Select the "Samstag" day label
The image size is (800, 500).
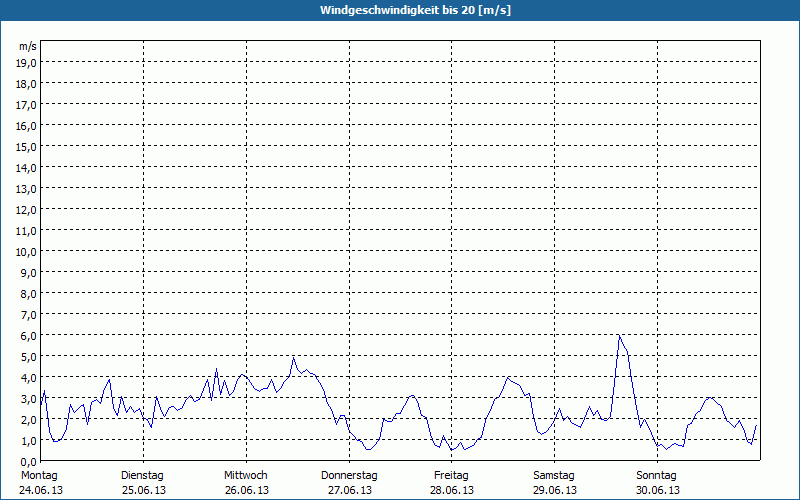(555, 475)
